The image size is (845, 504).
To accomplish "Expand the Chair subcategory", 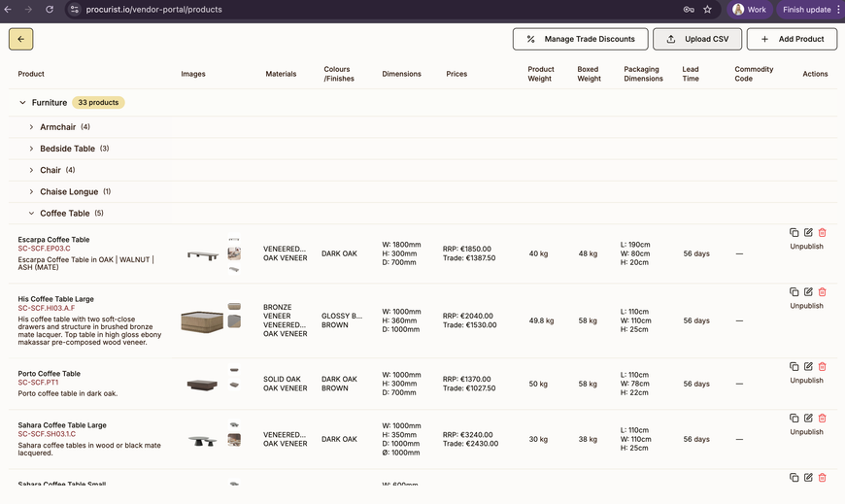I will point(31,170).
